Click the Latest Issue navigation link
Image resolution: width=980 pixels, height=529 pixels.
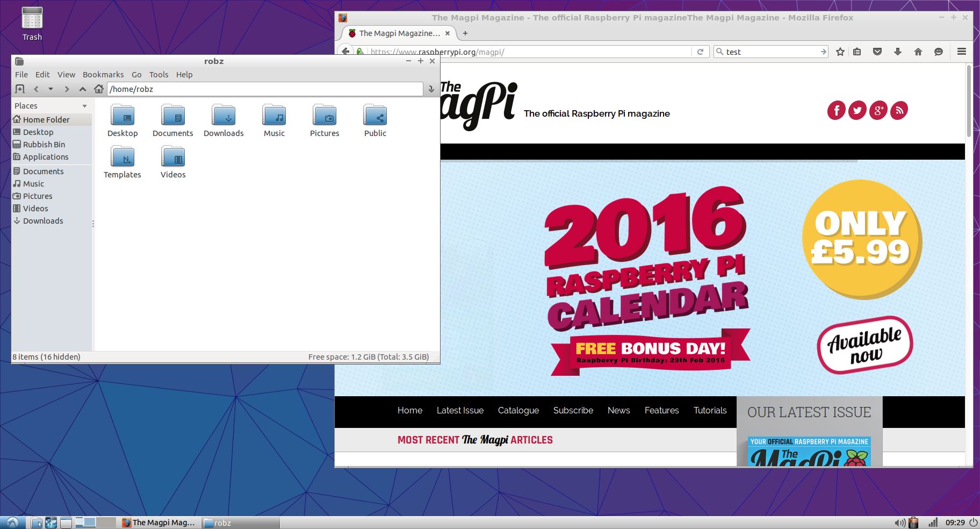460,410
